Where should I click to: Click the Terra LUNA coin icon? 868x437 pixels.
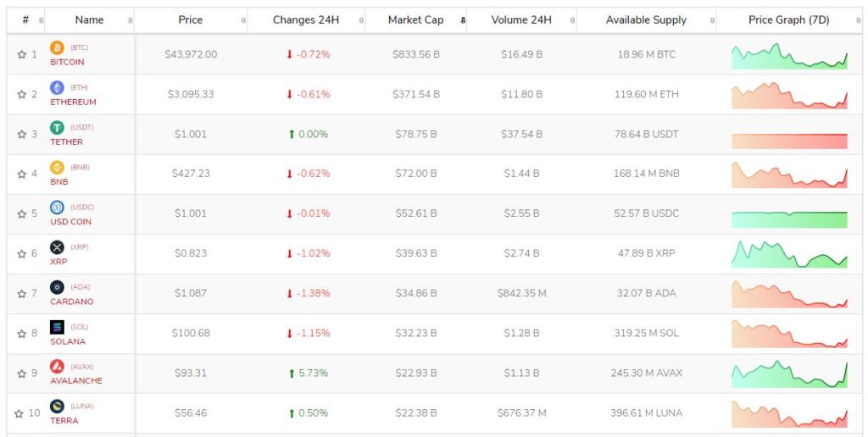(57, 406)
